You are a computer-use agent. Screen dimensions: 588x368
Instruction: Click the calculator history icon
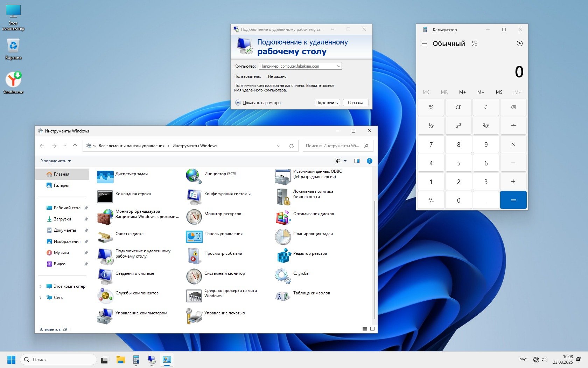[x=519, y=43]
